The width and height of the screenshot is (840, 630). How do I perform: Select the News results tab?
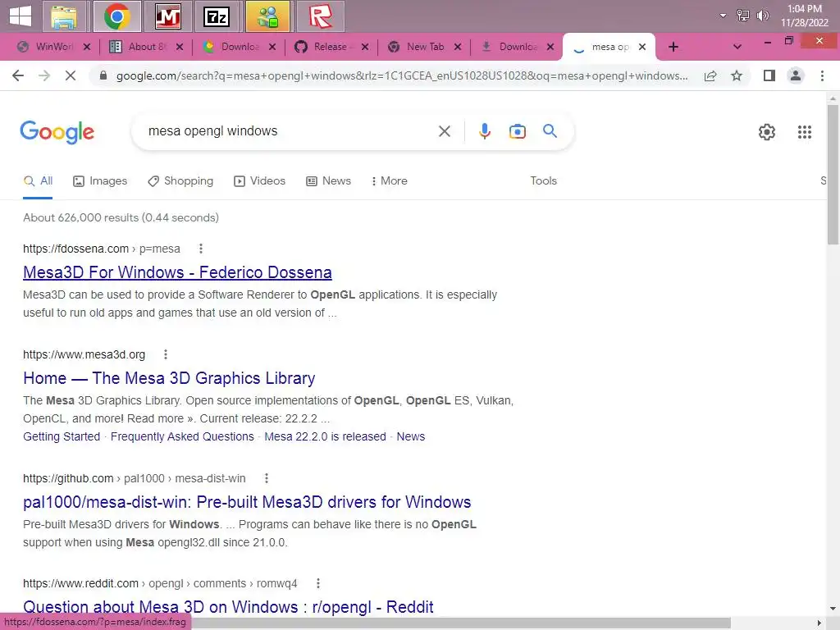328,181
